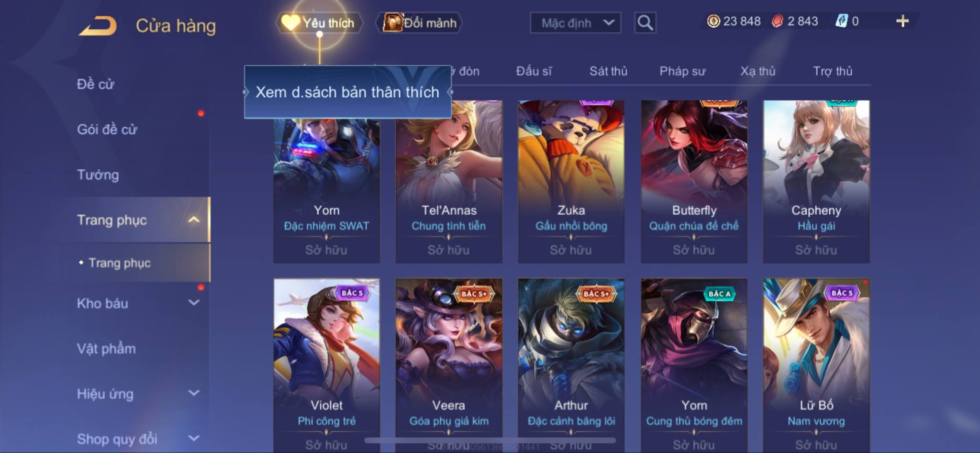Click the gold coin balance icon
The width and height of the screenshot is (980, 453).
coord(713,21)
